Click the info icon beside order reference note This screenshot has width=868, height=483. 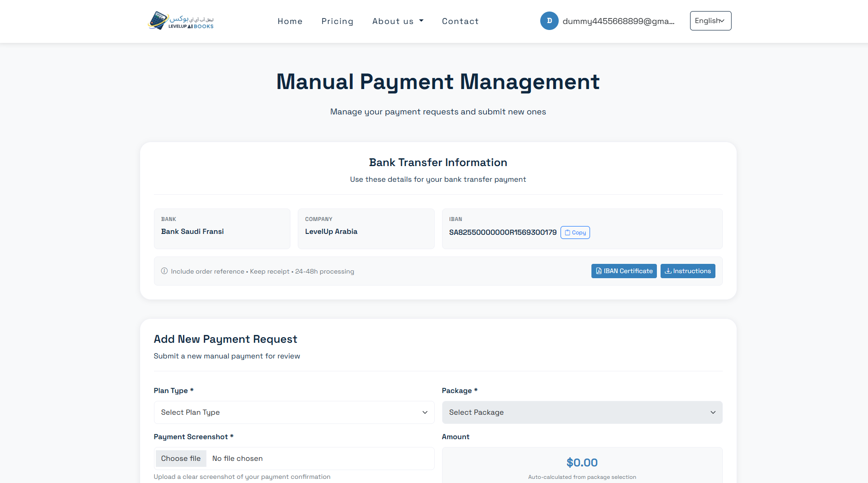pyautogui.click(x=164, y=271)
